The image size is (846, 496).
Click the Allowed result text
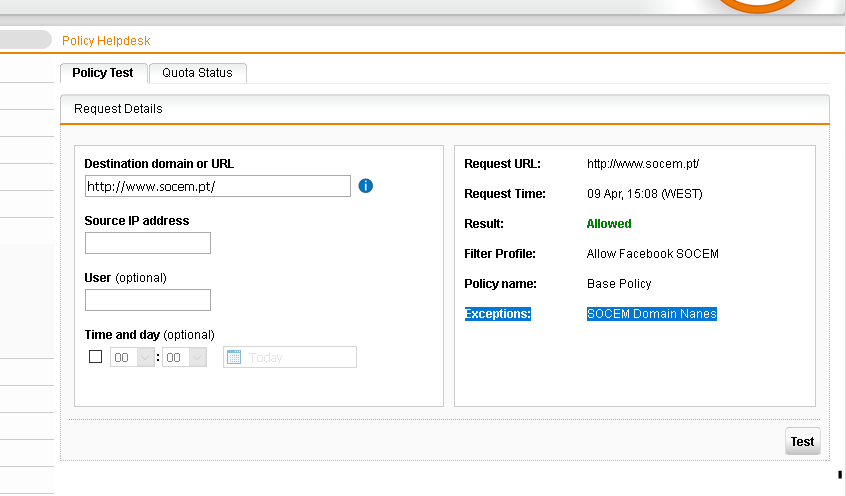[609, 223]
